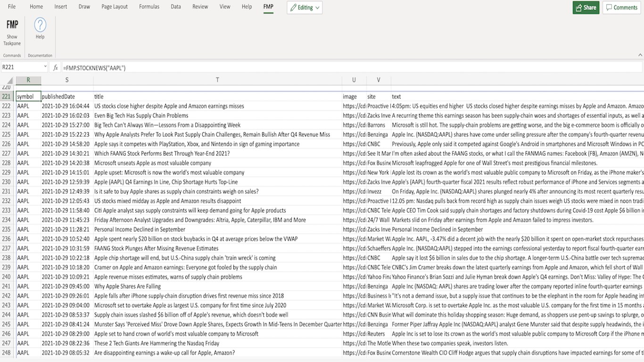Switch to the Home tab
The height and width of the screenshot is (362, 644).
tap(36, 7)
